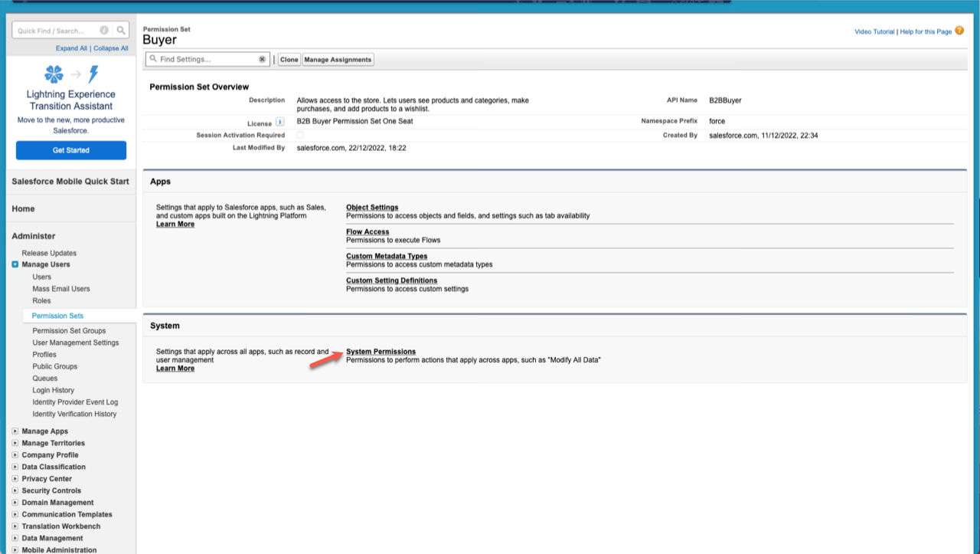Open the Video Tutorial link

coord(874,31)
